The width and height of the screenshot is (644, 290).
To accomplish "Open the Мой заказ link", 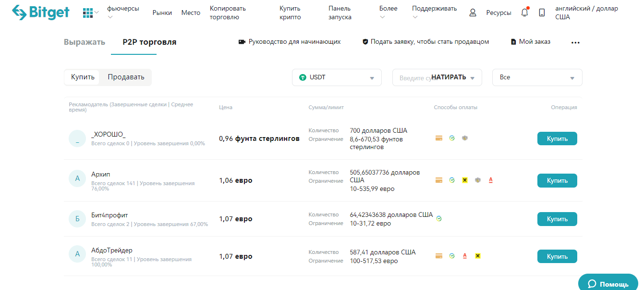I will (x=534, y=42).
